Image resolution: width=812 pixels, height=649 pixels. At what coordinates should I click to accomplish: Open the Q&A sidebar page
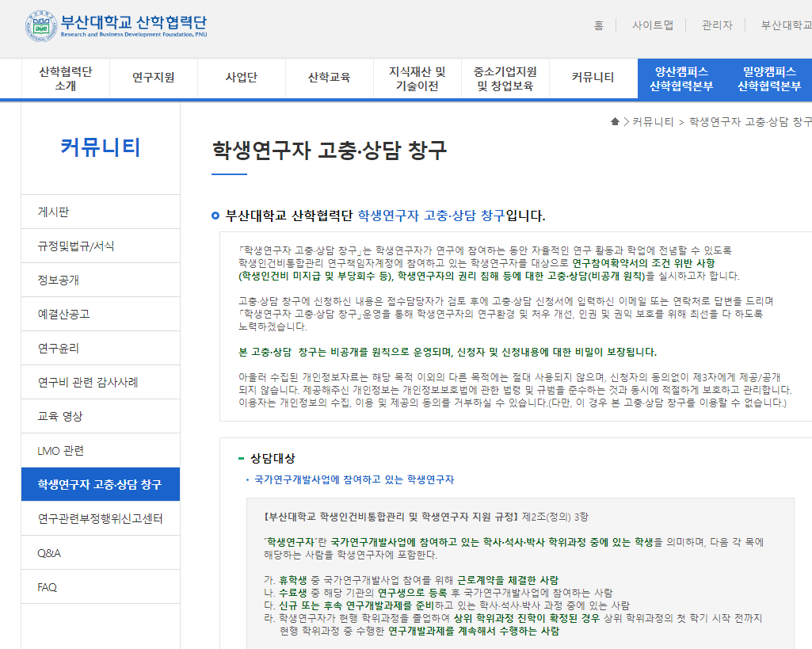49,552
